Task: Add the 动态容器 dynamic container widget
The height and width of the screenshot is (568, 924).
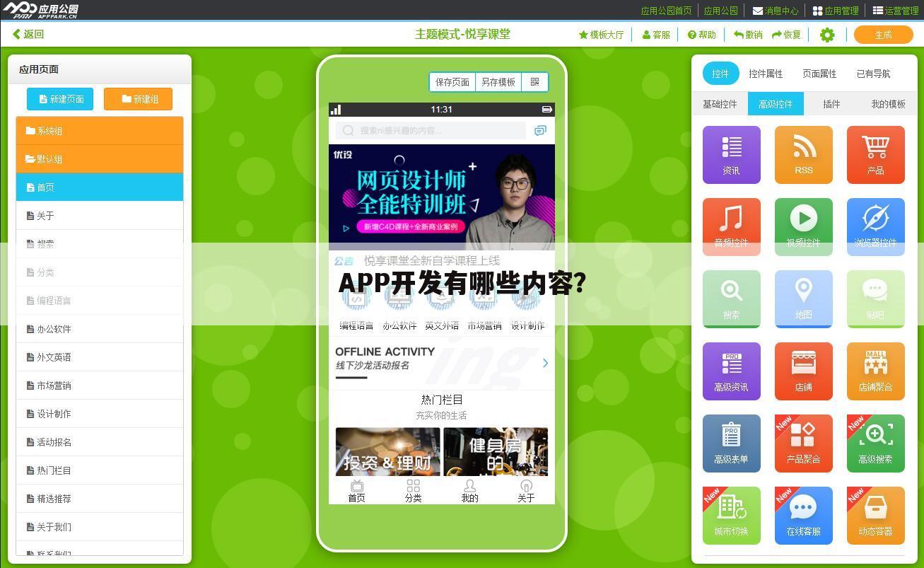Action: 876,516
